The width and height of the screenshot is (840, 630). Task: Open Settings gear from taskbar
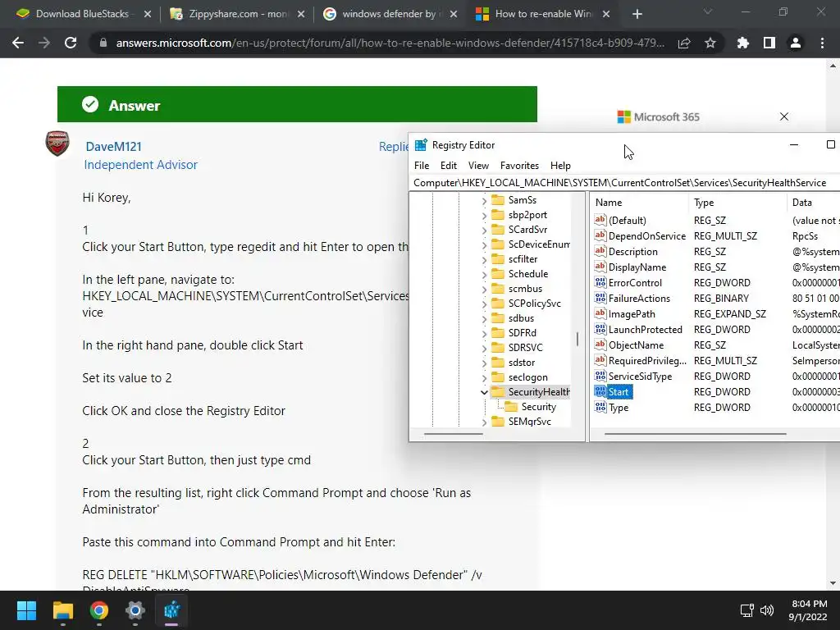(135, 610)
